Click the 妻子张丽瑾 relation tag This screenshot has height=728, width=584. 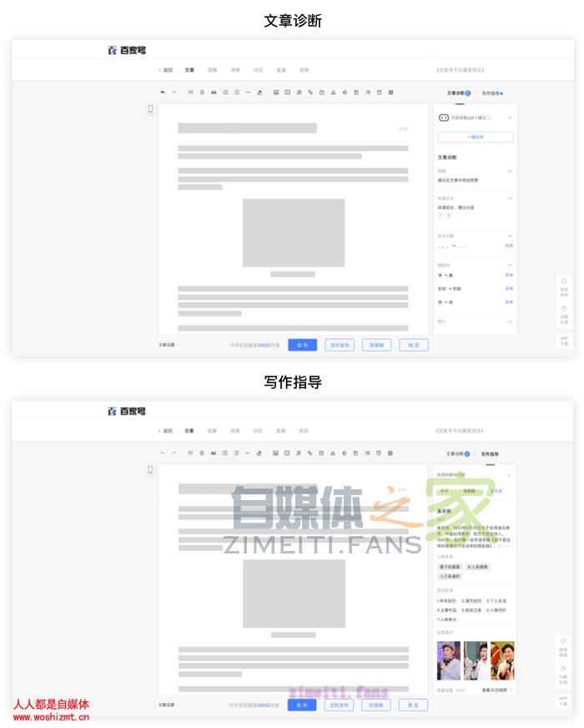point(449,567)
